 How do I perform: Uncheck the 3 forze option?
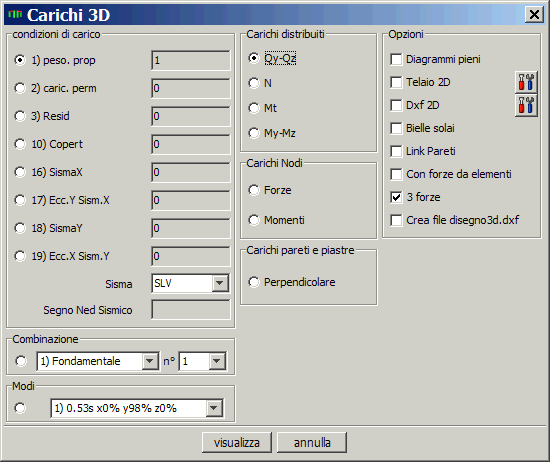[396, 197]
